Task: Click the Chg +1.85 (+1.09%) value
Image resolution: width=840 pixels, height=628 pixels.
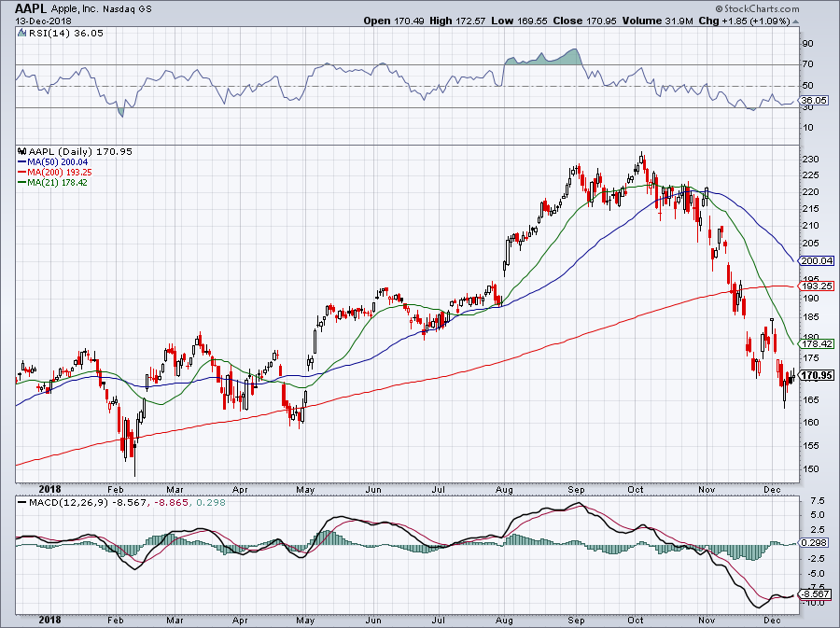Action: click(x=744, y=21)
